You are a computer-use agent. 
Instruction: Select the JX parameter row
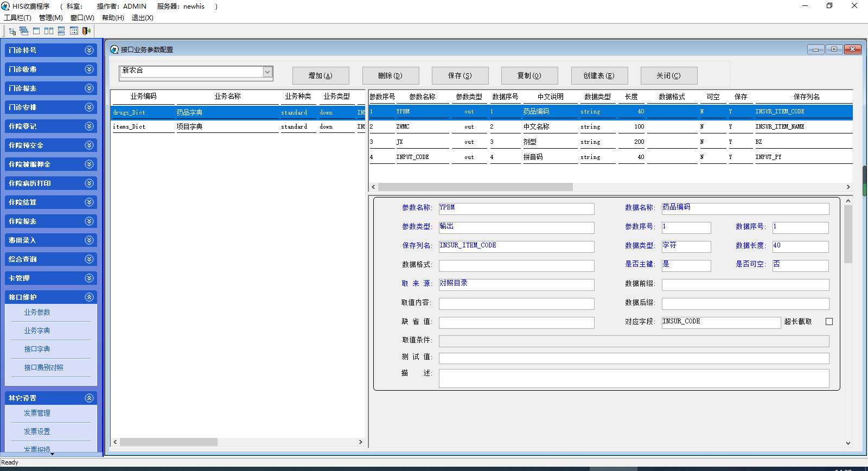[611, 142]
